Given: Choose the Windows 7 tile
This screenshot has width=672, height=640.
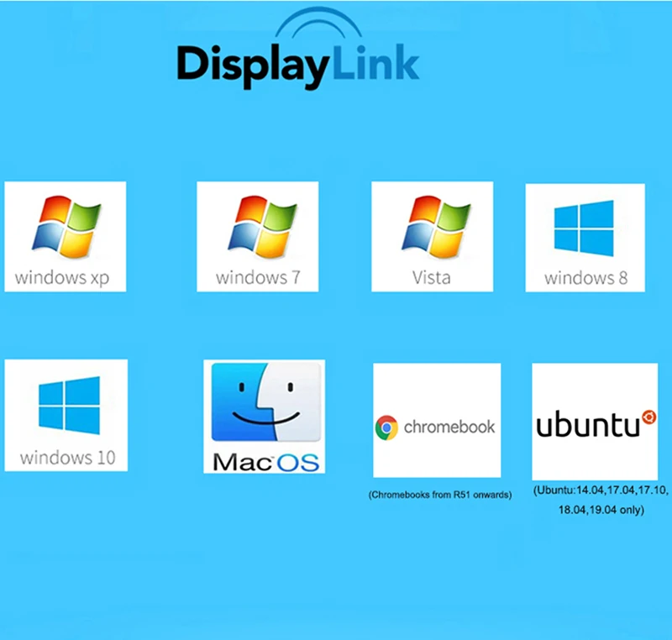Looking at the screenshot, I should [258, 237].
